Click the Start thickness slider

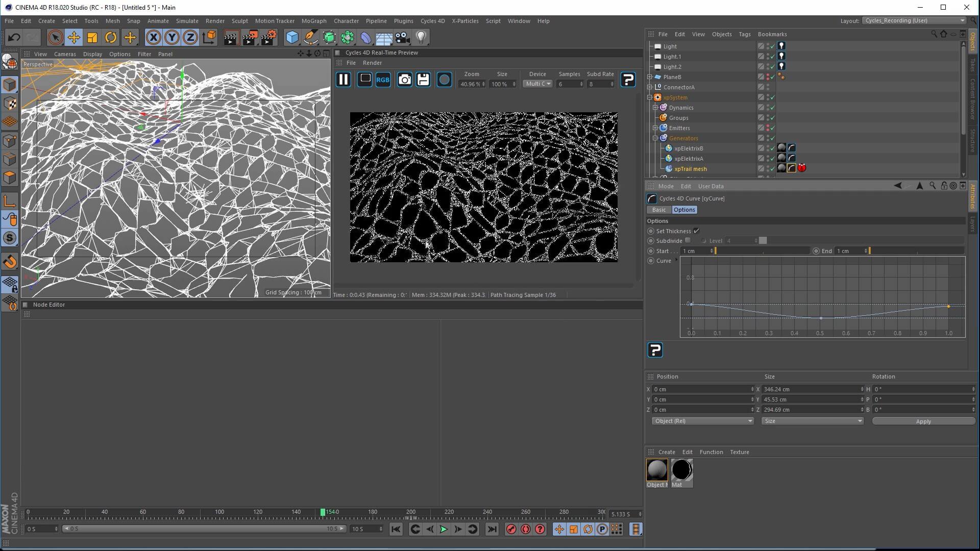tap(763, 251)
